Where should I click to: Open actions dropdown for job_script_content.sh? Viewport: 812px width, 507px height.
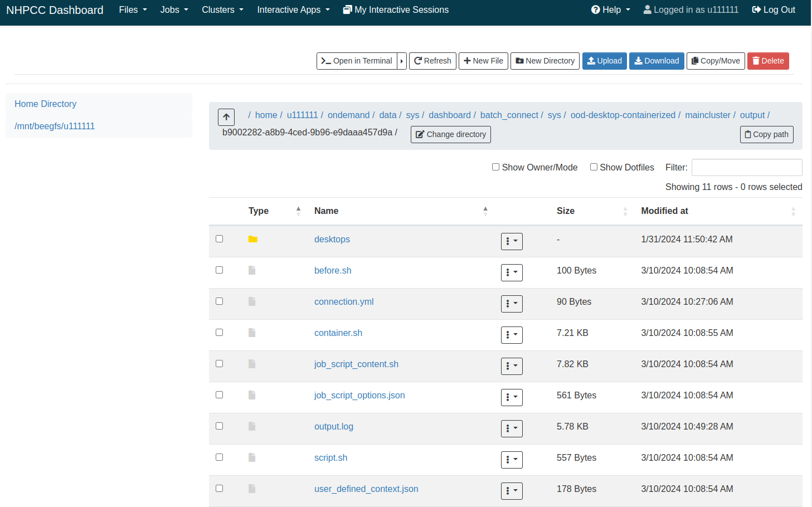pyautogui.click(x=512, y=366)
